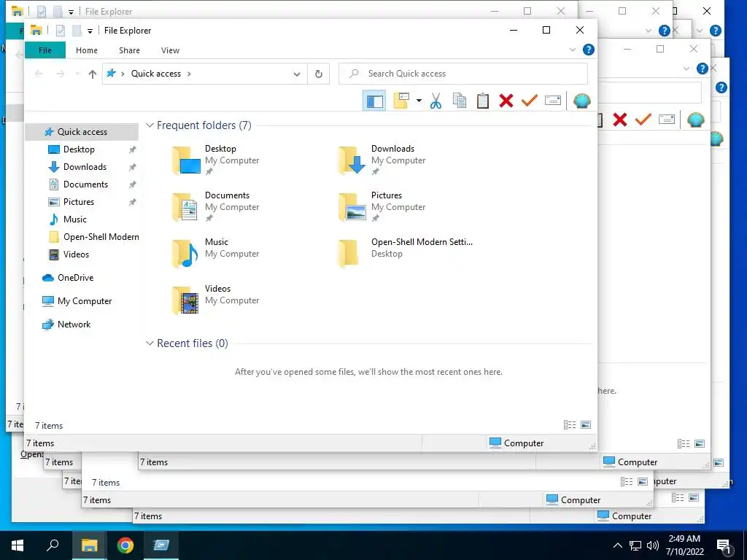Toggle the navigation pane toolbar button

[374, 101]
